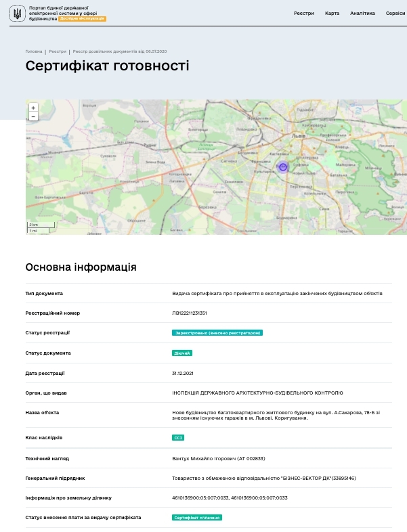
Task: Click the Зареєстровано (внесено реєстратором) badge
Action: (217, 333)
